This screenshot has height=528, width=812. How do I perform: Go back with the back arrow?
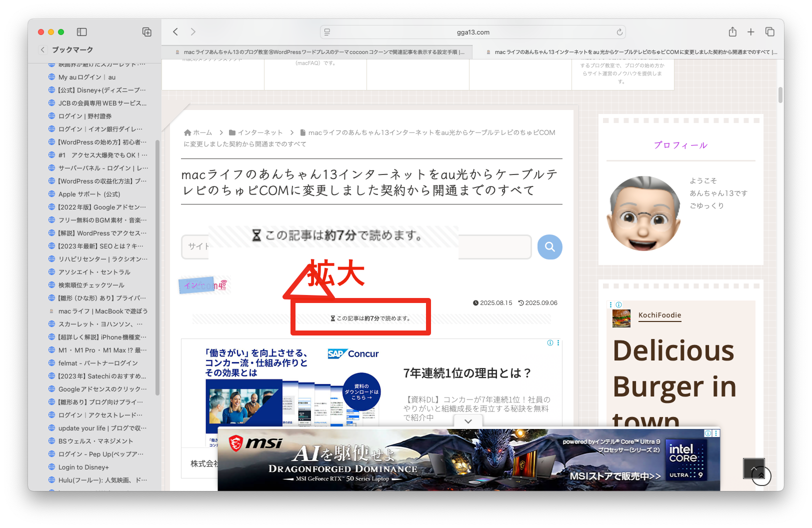pos(175,32)
